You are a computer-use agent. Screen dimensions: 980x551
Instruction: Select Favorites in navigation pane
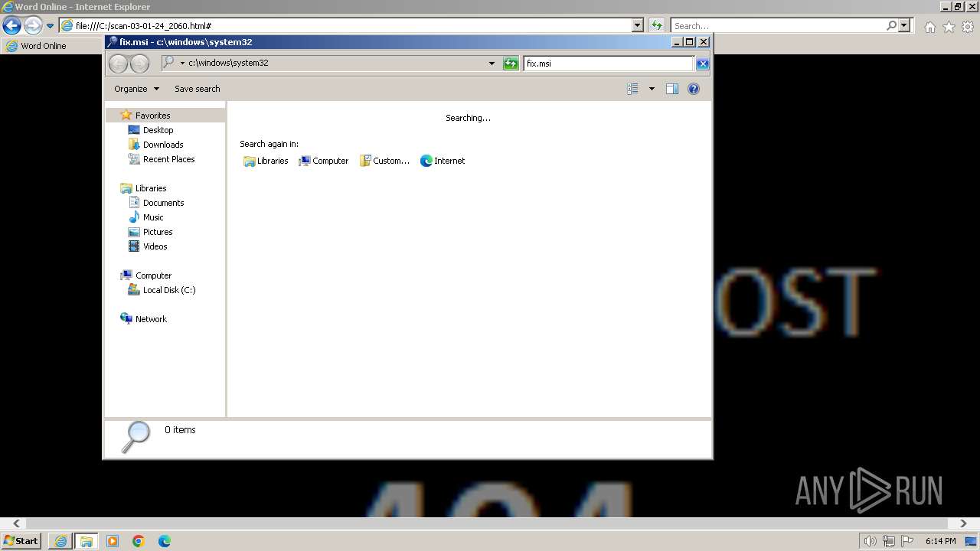tap(152, 116)
